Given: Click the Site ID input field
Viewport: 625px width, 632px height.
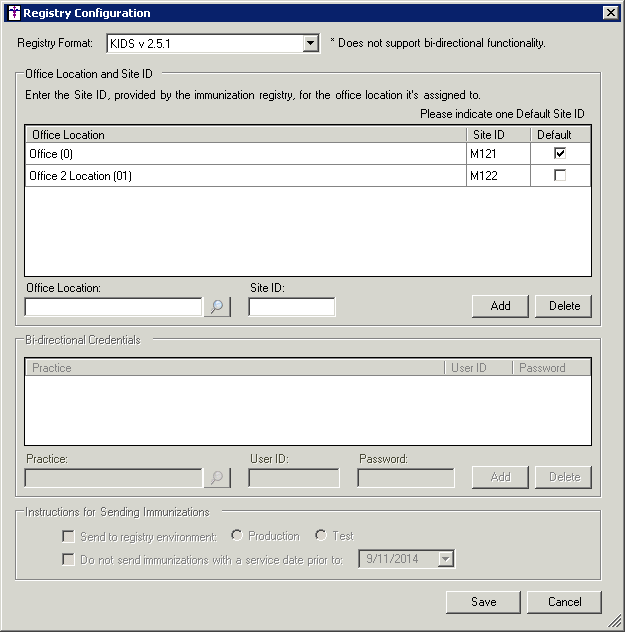Looking at the screenshot, I should (291, 307).
